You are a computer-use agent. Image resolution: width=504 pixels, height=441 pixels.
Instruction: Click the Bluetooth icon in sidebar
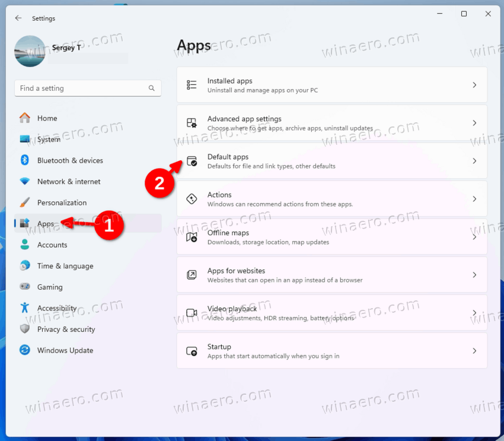coord(25,160)
